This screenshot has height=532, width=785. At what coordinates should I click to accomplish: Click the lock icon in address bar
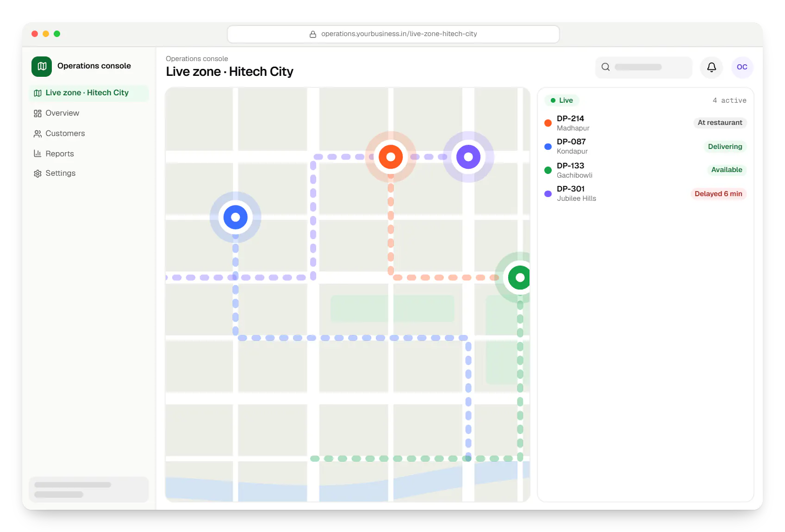[x=313, y=34]
